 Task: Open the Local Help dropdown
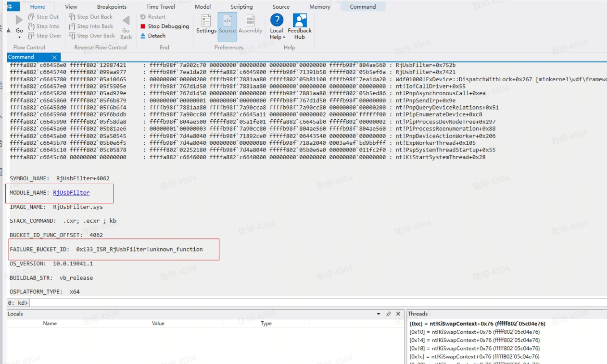click(x=277, y=37)
